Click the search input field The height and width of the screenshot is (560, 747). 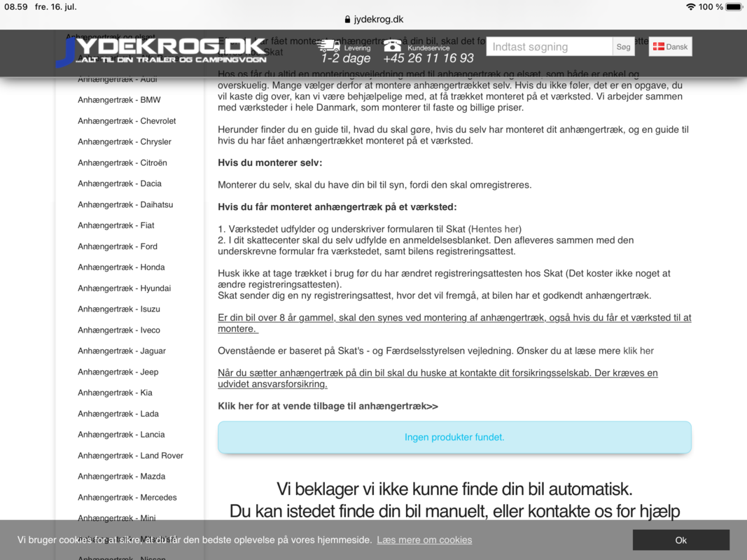pyautogui.click(x=549, y=47)
